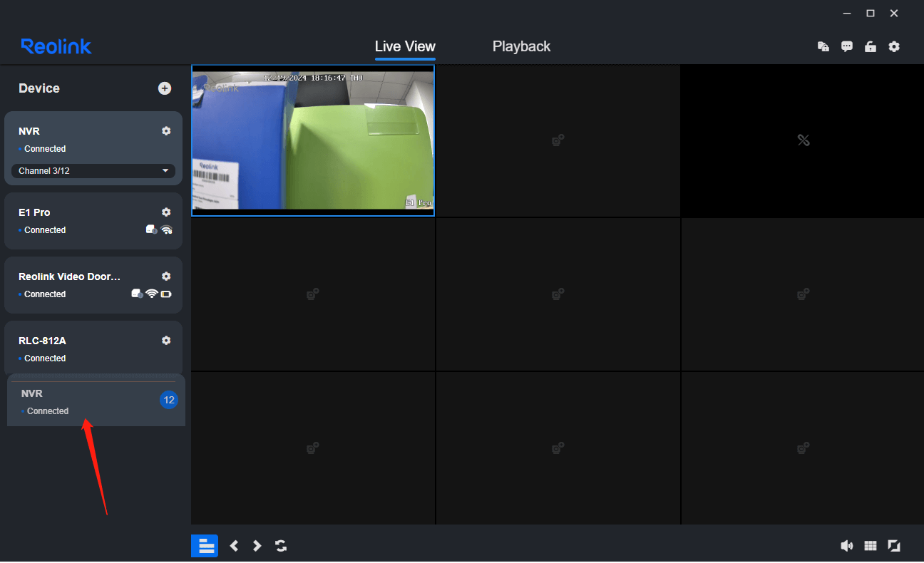Viewport: 924px width, 563px height.
Task: Close the Reolink window
Action: [894, 14]
